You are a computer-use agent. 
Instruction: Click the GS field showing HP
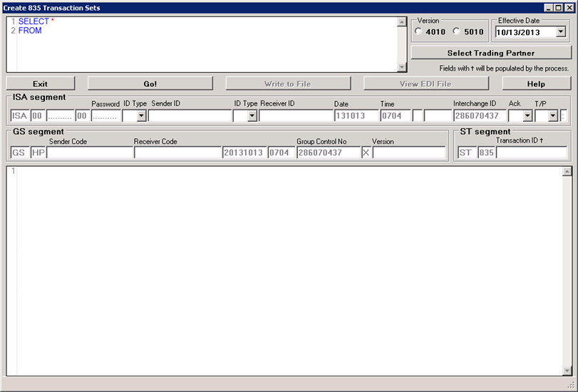click(38, 153)
